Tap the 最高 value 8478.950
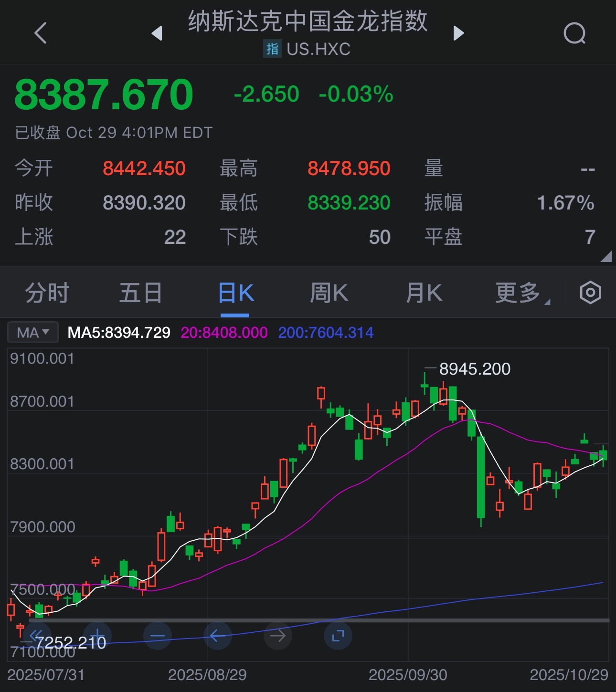The image size is (616, 692). [x=349, y=168]
